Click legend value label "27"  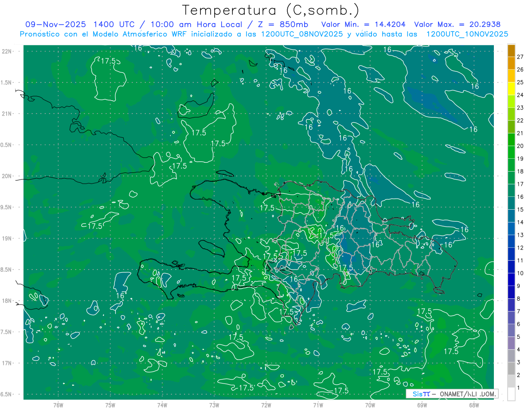pyautogui.click(x=520, y=57)
